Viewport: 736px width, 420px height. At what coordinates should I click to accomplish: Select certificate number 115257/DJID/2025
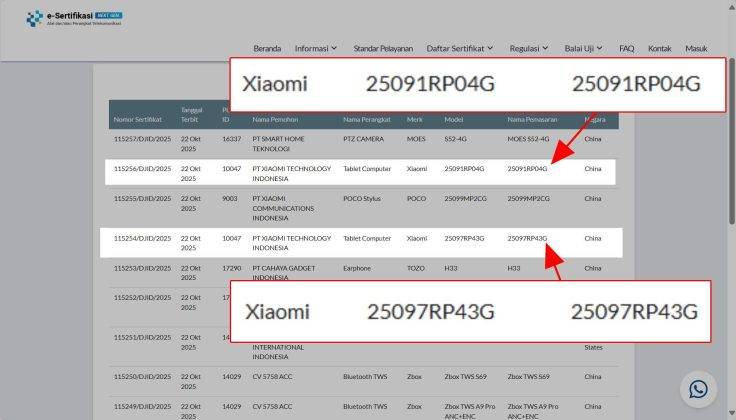[142, 139]
